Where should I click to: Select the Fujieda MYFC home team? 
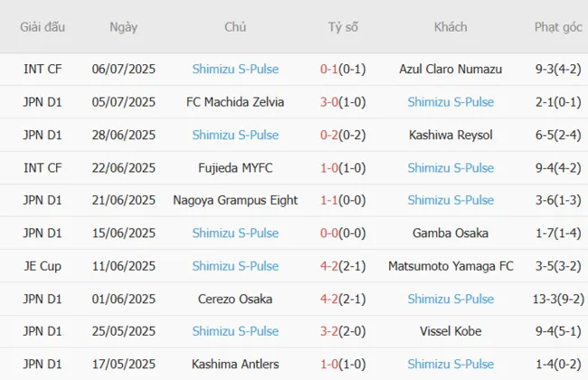point(235,167)
